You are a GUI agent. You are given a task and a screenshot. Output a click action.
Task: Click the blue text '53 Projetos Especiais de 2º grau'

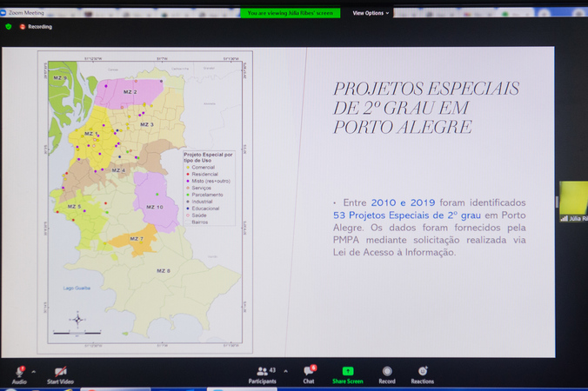tap(407, 215)
